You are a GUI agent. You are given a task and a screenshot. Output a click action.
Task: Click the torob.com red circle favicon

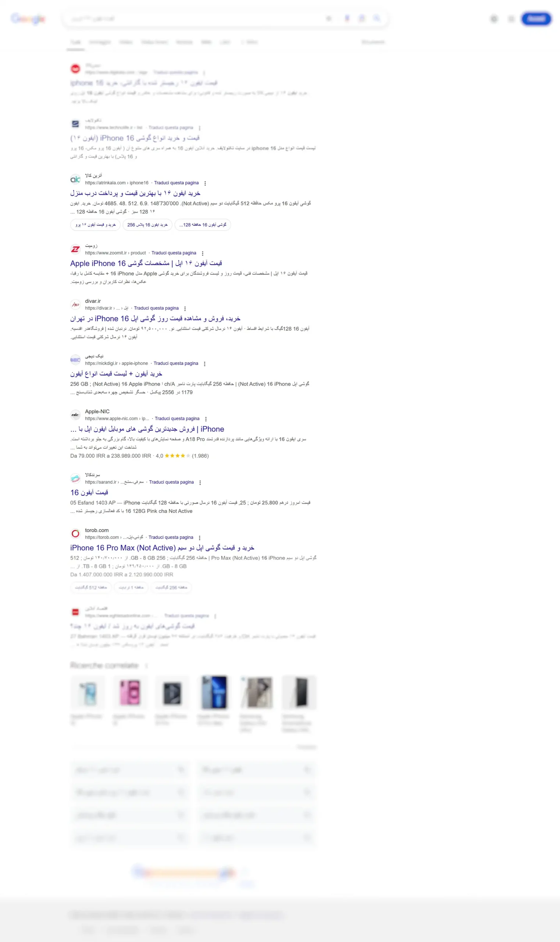point(75,534)
